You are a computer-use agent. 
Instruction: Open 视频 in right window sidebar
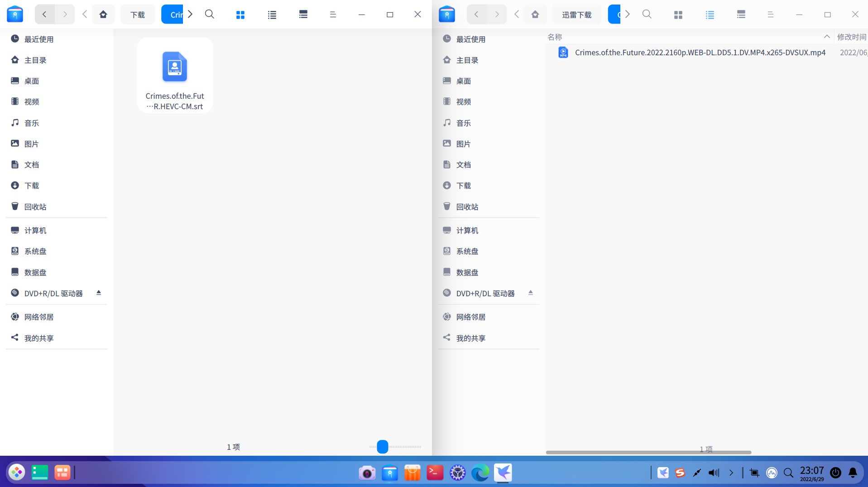(489, 101)
